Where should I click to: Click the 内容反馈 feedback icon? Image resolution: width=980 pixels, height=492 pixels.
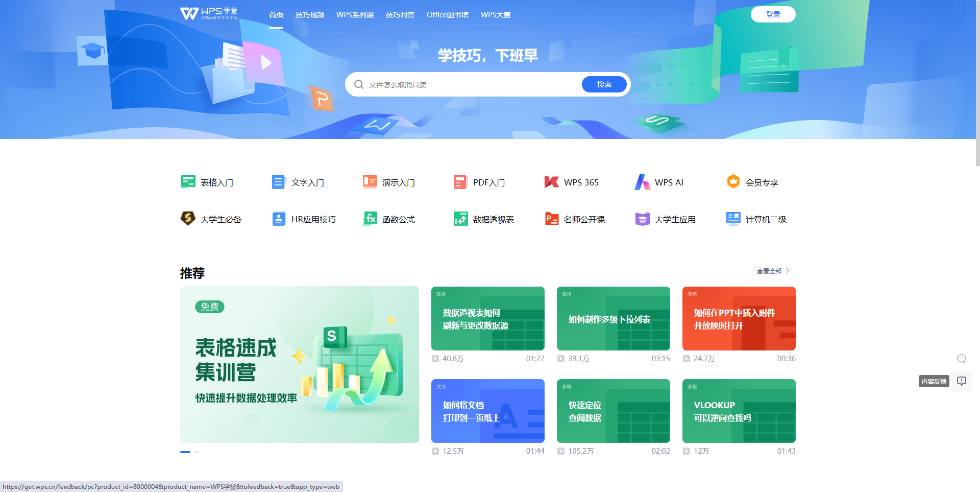pyautogui.click(x=962, y=381)
